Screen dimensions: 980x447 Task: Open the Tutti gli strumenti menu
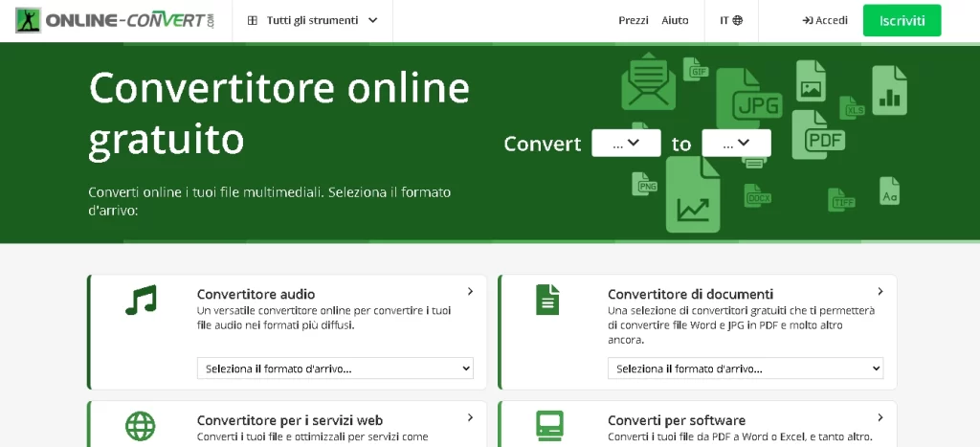(313, 21)
